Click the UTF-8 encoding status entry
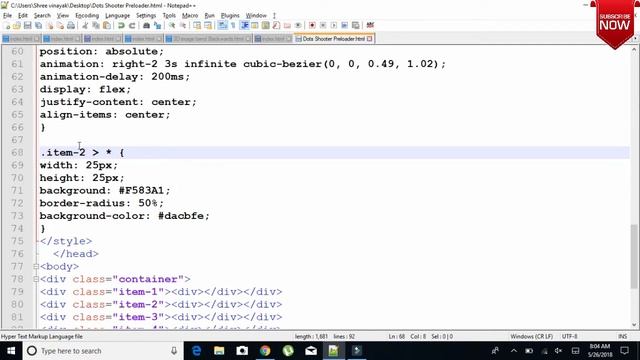The height and width of the screenshot is (360, 640). 569,336
